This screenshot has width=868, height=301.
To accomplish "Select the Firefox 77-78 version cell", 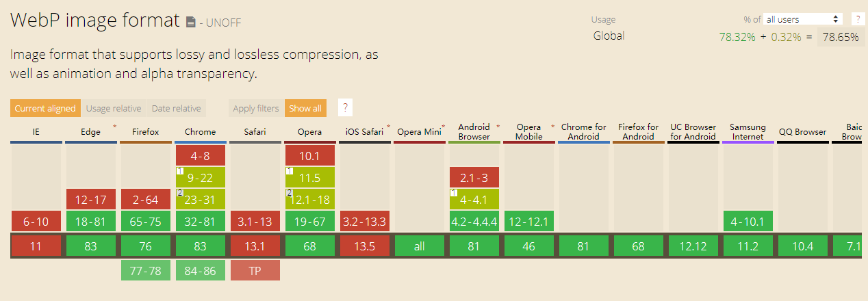I will (x=145, y=270).
